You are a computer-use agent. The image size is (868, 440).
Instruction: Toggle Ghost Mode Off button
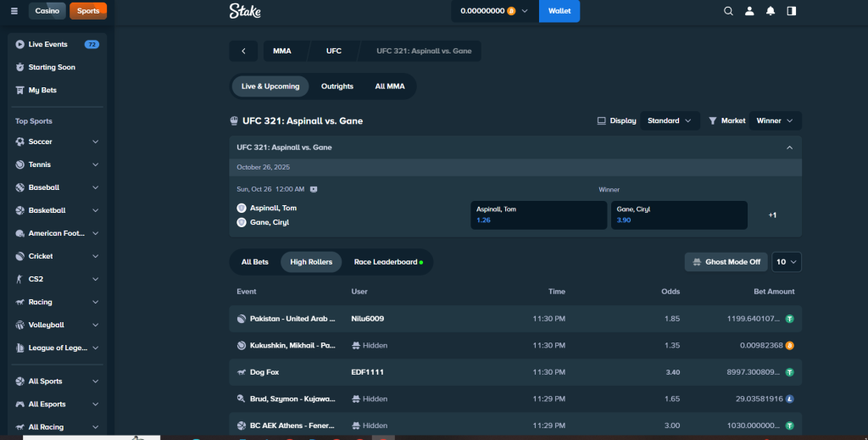coord(726,262)
